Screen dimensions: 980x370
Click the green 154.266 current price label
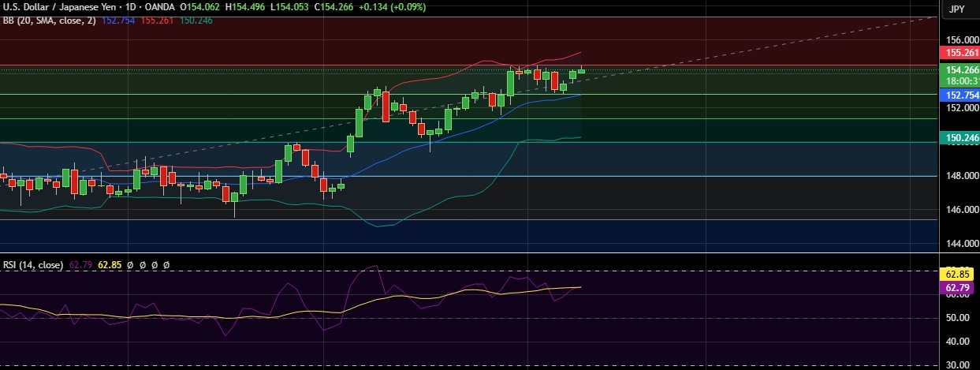pyautogui.click(x=960, y=69)
